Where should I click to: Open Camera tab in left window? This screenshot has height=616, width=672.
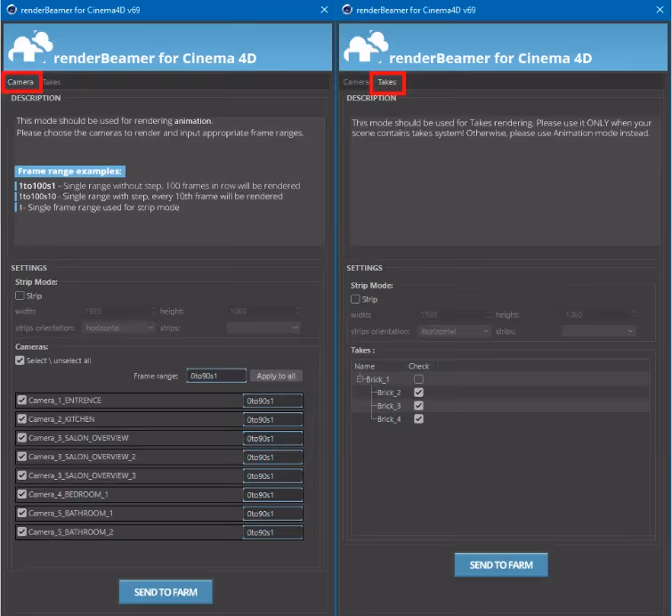point(20,82)
